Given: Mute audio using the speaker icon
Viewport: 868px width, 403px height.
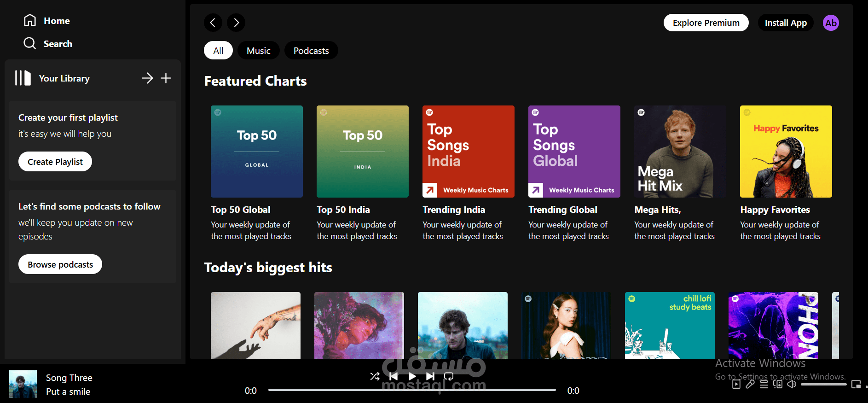Looking at the screenshot, I should click(x=792, y=384).
